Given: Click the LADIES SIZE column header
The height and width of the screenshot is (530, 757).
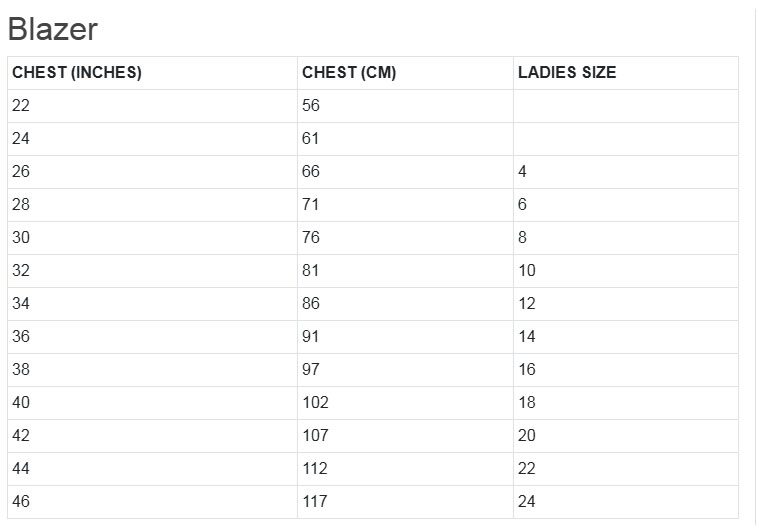Looking at the screenshot, I should (x=567, y=73).
